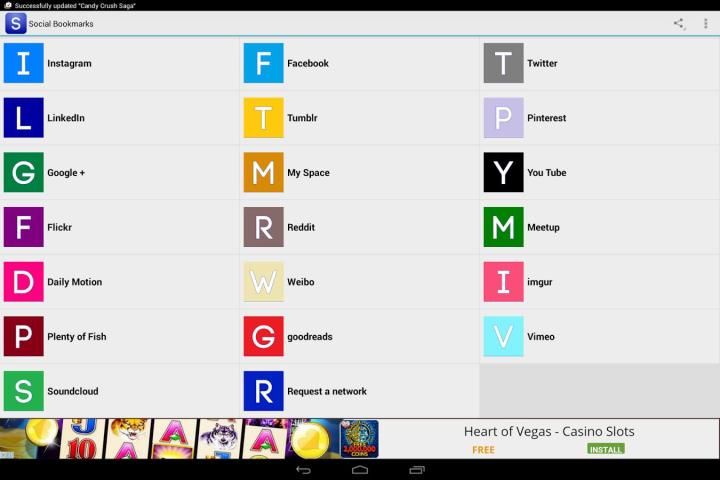The width and height of the screenshot is (720, 480).
Task: Click the Social Bookmarks app logo
Action: (15, 23)
